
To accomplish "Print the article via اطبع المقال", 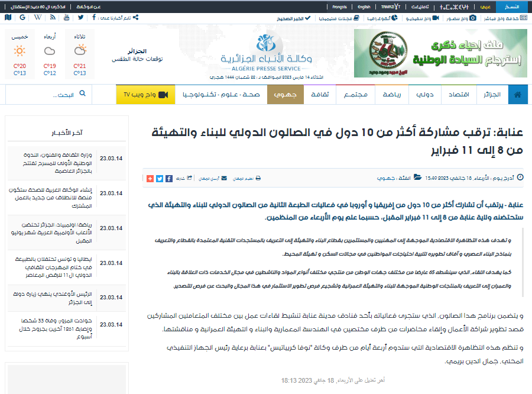I will (246, 178).
